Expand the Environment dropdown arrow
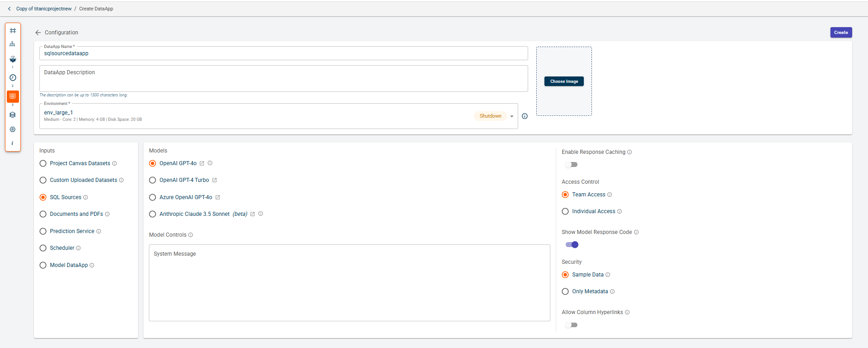868x348 pixels. pyautogui.click(x=512, y=116)
